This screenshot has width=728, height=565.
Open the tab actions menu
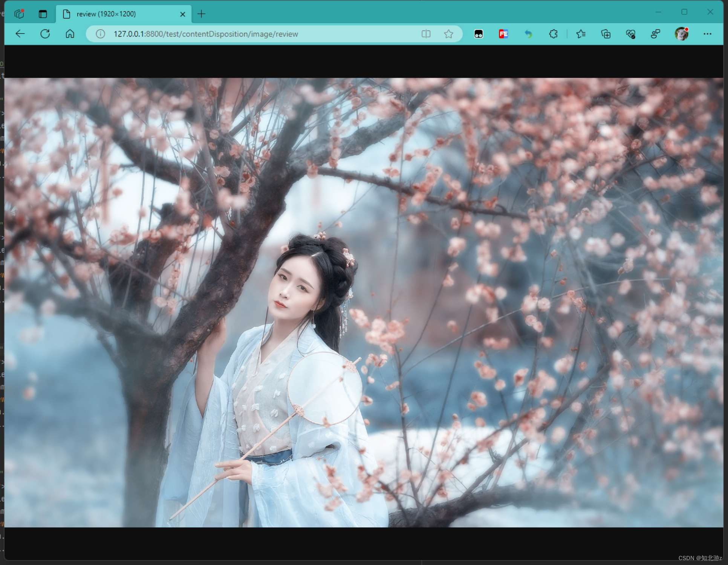43,14
